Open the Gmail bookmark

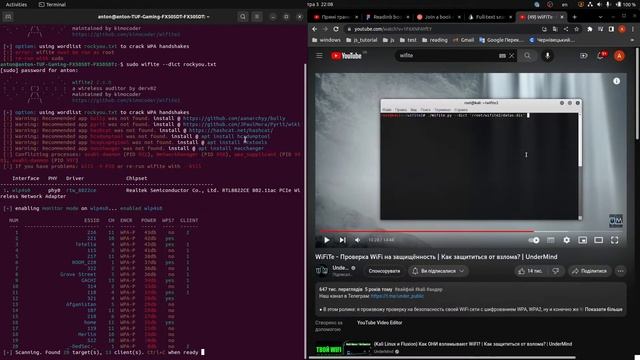point(463,40)
